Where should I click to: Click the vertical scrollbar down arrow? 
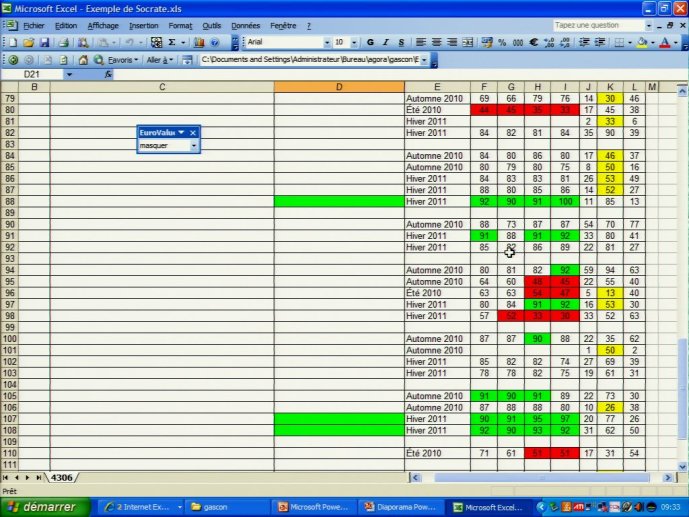(682, 467)
